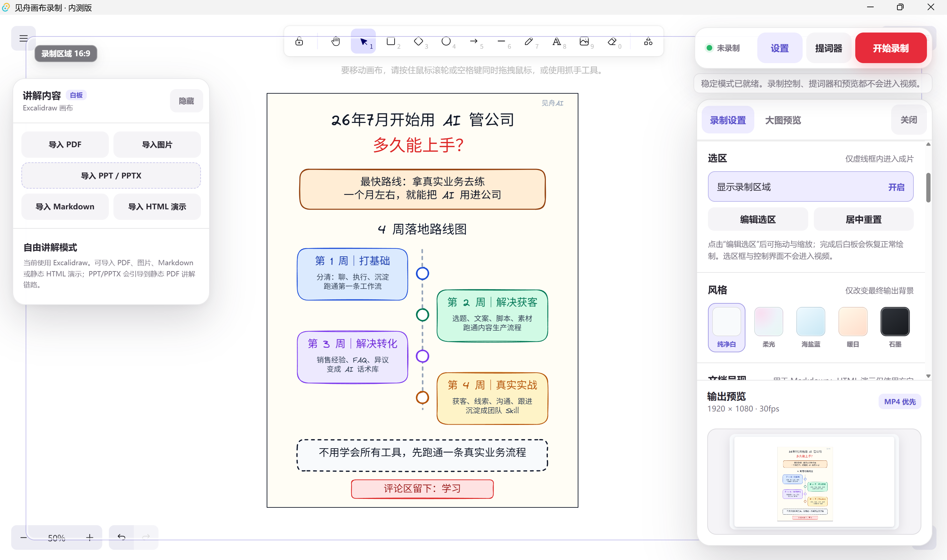Screen dimensions: 947x560
Task: Select the Text tool
Action: pyautogui.click(x=557, y=41)
